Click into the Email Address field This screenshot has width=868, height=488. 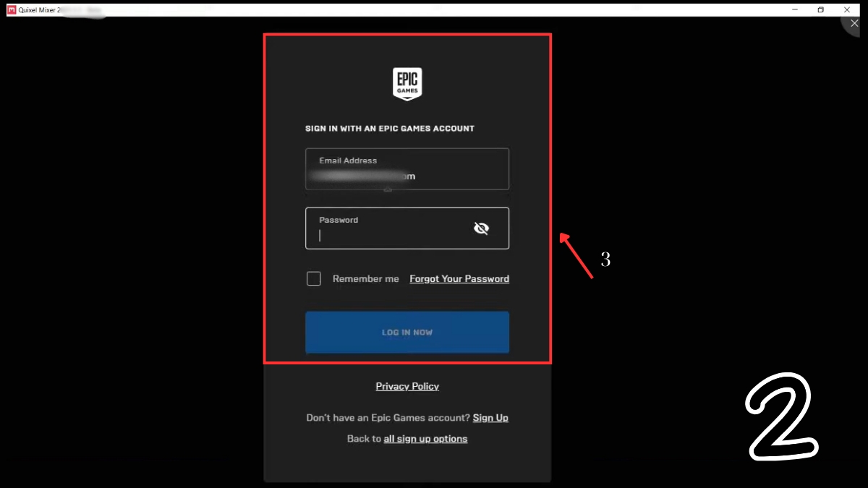[407, 169]
